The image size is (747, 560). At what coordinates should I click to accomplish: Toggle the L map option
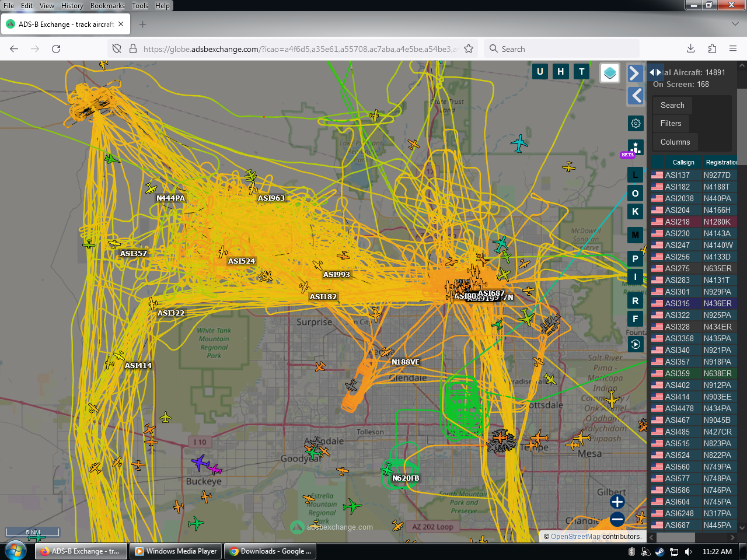tap(636, 174)
